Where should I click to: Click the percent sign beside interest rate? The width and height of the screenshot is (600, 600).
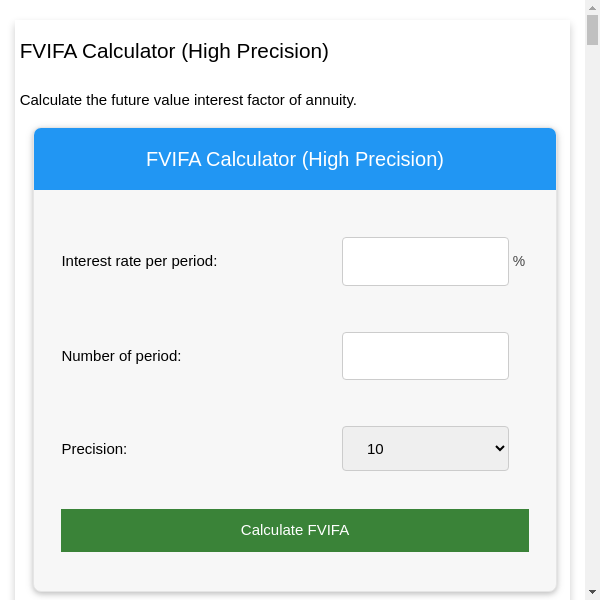[519, 261]
